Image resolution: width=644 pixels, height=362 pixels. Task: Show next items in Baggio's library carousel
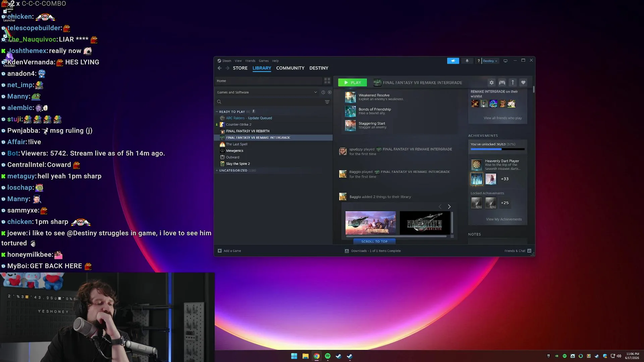449,207
